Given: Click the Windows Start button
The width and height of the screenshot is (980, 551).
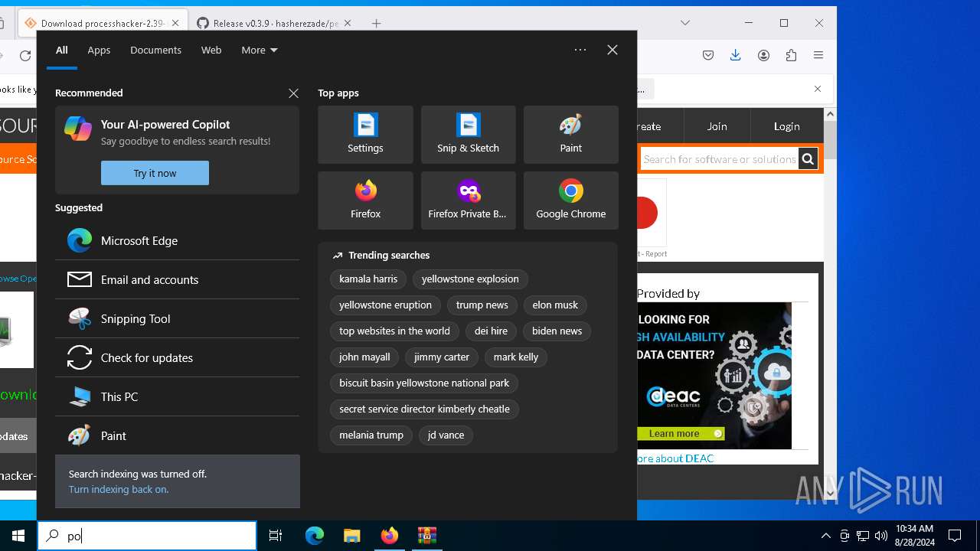Looking at the screenshot, I should 18,536.
